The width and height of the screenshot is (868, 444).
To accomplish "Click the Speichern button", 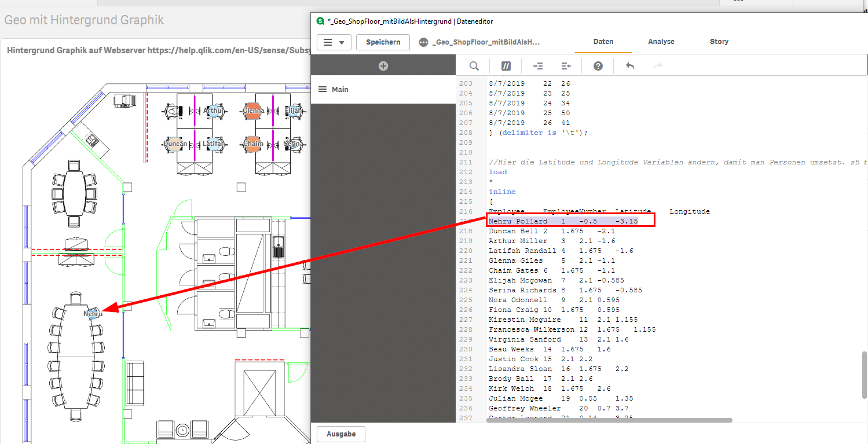I will 383,42.
